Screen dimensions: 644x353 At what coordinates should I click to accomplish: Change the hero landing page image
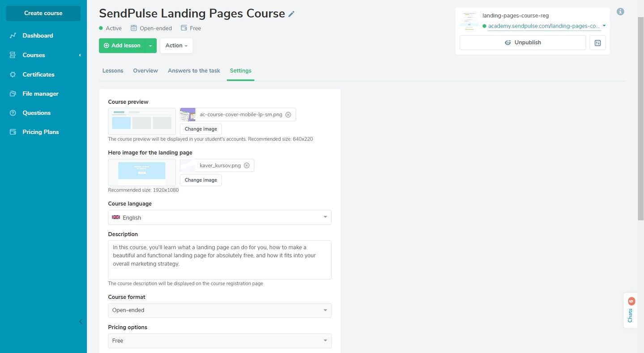(x=201, y=180)
